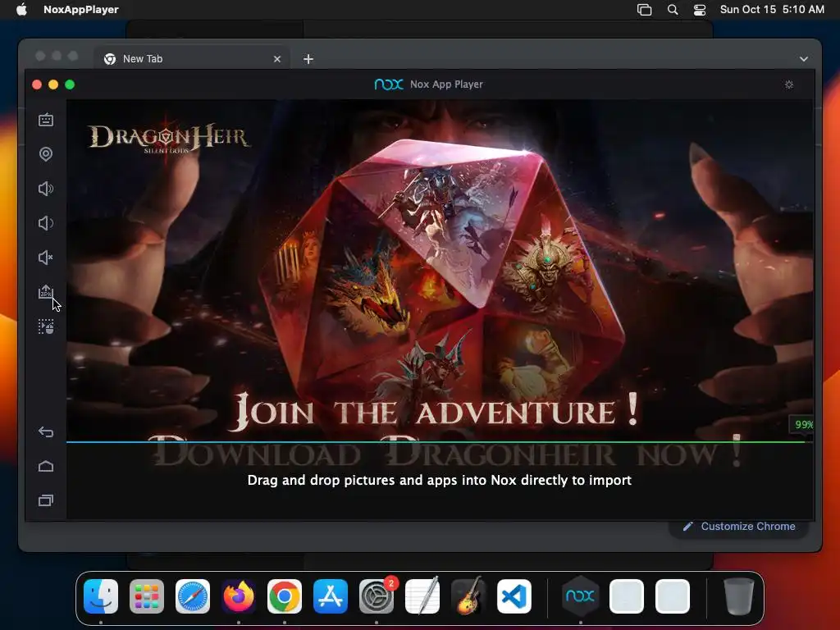Add a new Chrome tab
840x630 pixels.
pyautogui.click(x=308, y=59)
